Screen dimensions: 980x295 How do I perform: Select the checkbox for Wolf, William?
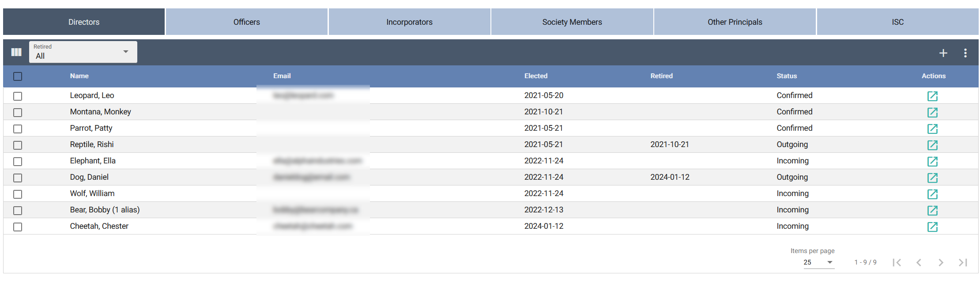[18, 194]
